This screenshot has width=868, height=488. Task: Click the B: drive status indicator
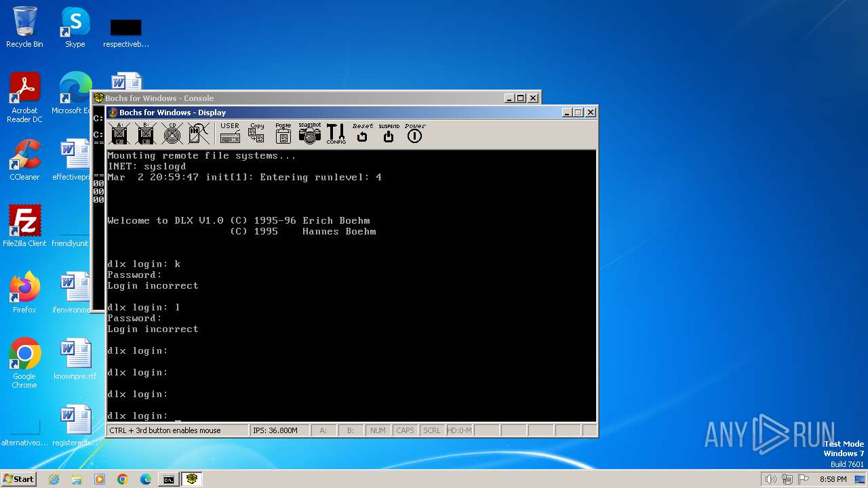pos(351,430)
